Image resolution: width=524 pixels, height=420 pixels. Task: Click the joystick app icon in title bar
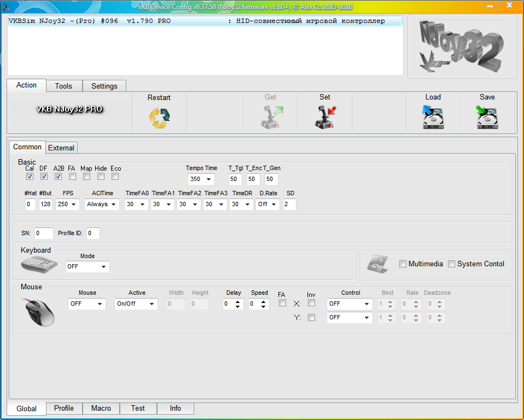point(5,7)
